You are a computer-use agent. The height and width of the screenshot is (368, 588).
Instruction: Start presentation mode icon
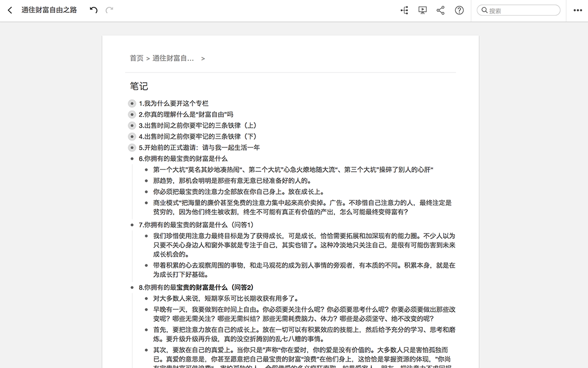[x=422, y=10]
